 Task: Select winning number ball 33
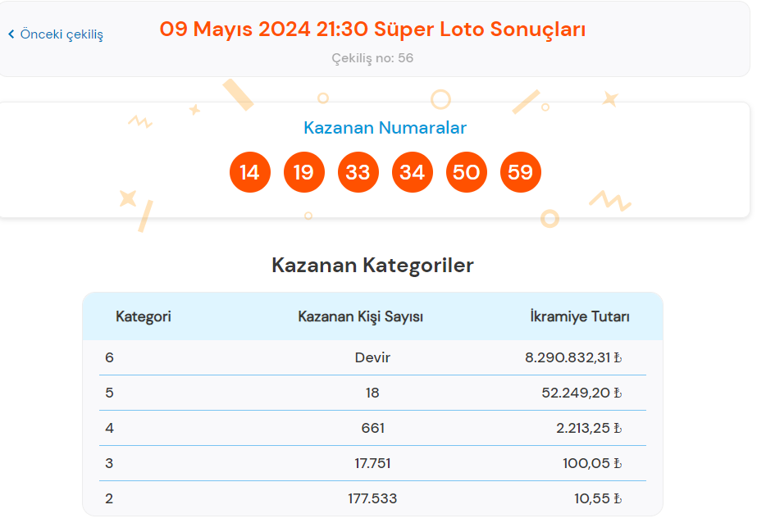click(358, 172)
